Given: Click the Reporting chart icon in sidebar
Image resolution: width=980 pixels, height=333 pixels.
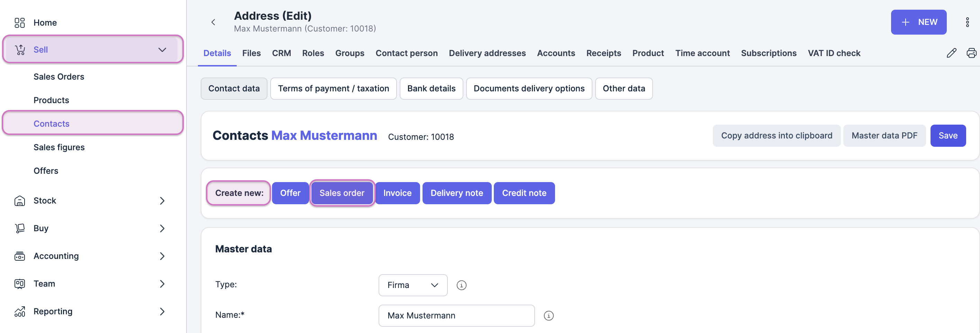Looking at the screenshot, I should (x=20, y=311).
